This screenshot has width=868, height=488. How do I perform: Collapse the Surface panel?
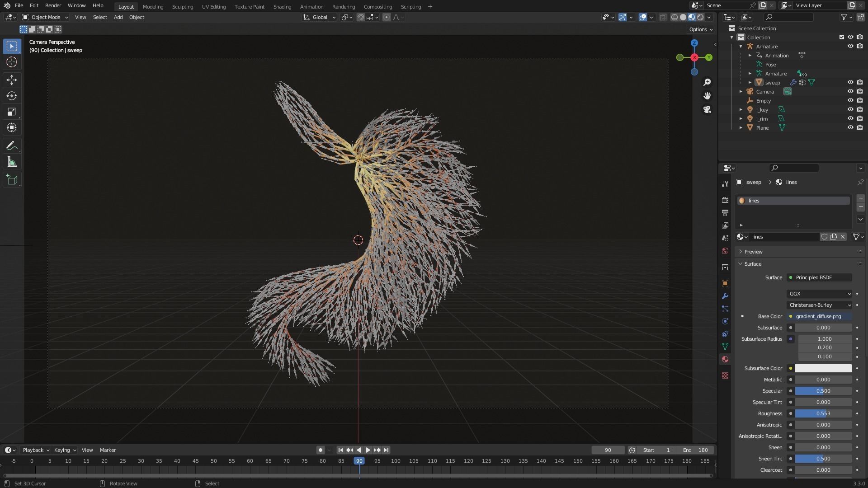(753, 264)
